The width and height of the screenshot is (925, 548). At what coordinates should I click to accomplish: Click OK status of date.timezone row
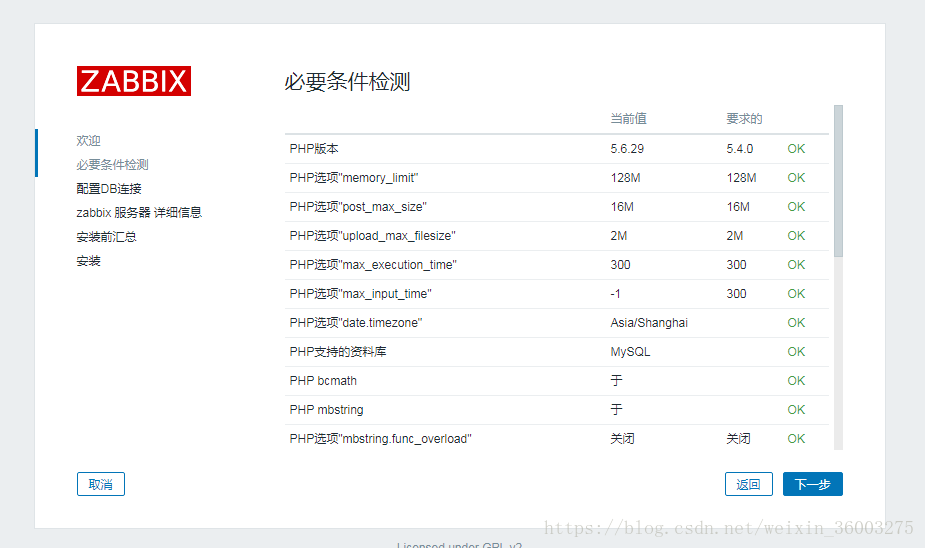point(796,322)
